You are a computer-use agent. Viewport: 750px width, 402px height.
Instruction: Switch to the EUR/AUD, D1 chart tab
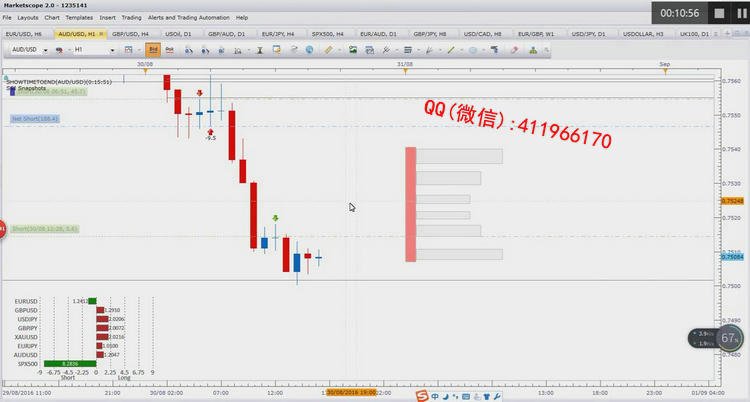(378, 34)
